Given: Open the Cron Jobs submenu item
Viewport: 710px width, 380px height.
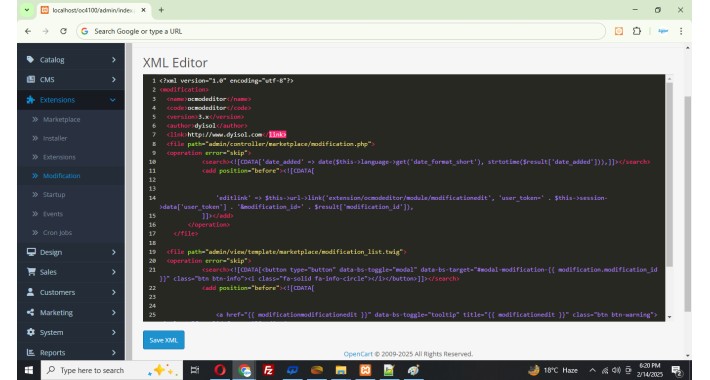Looking at the screenshot, I should (58, 232).
